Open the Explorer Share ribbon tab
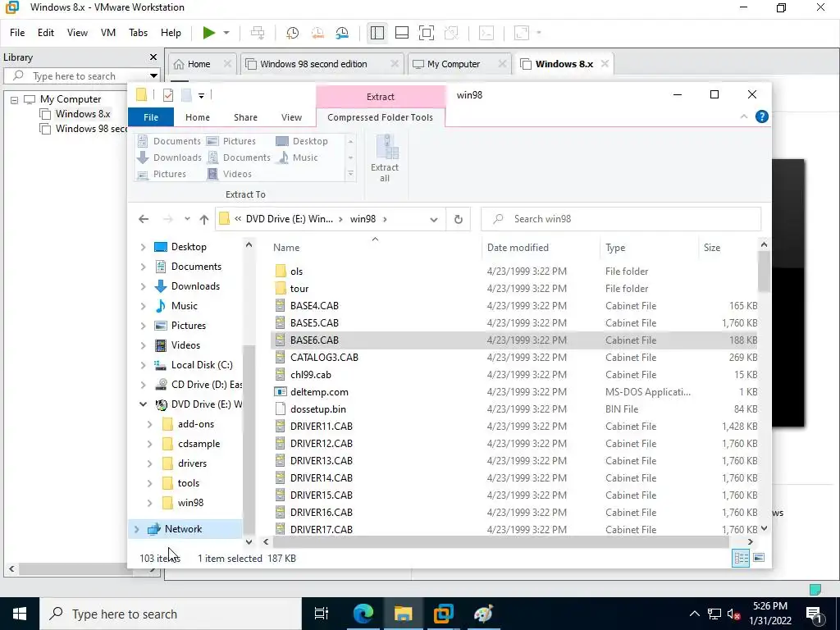This screenshot has width=840, height=630. (x=245, y=117)
